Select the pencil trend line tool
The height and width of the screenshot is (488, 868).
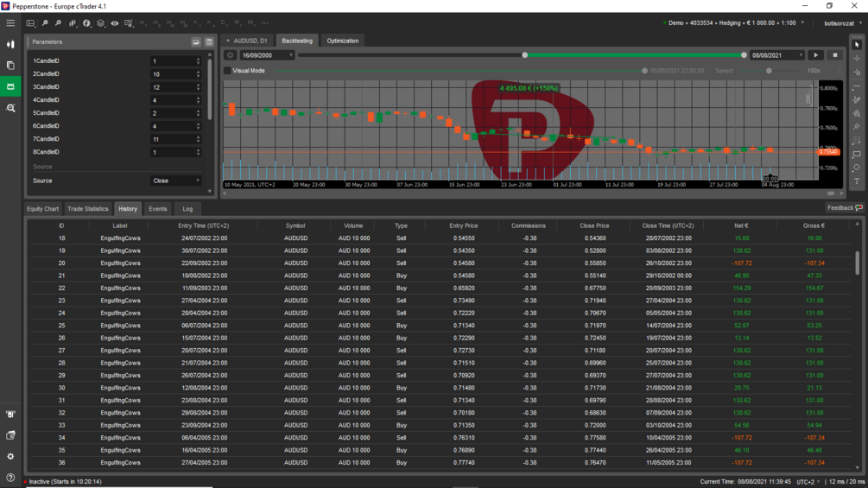857,99
